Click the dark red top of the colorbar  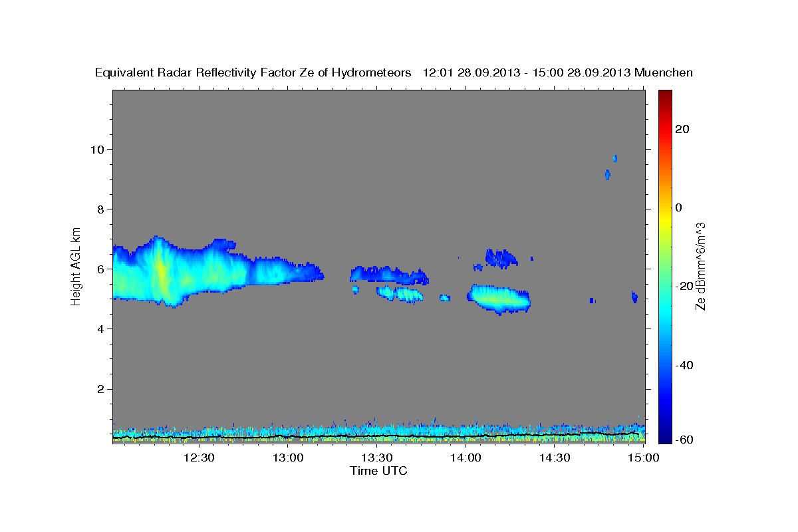664,95
